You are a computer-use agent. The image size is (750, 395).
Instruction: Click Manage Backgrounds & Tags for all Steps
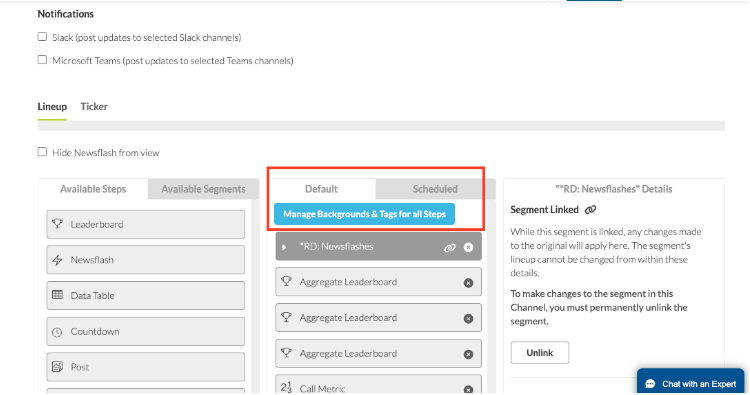364,214
